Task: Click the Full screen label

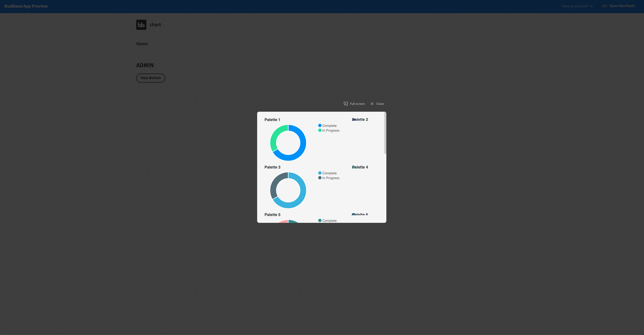Action: (x=357, y=104)
